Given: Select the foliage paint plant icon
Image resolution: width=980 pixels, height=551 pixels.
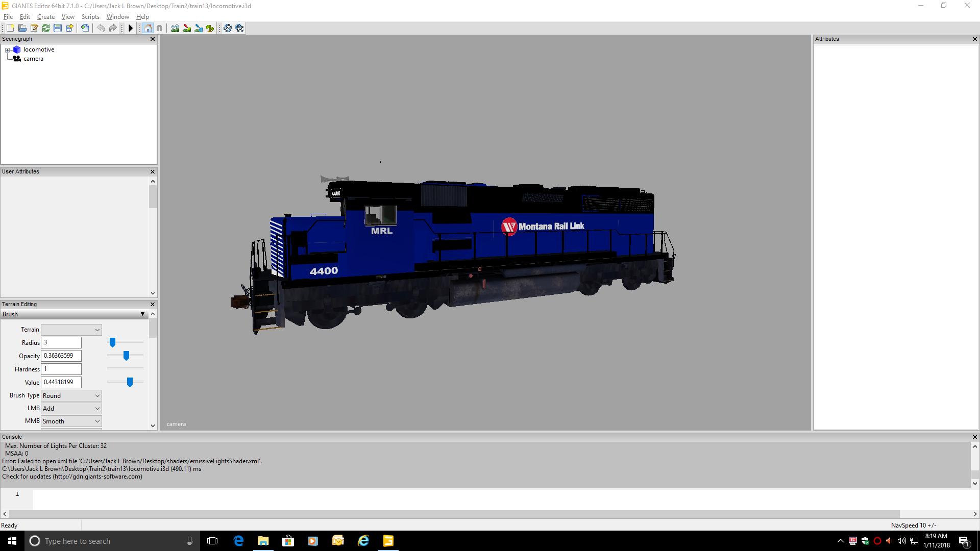Looking at the screenshot, I should (x=210, y=29).
